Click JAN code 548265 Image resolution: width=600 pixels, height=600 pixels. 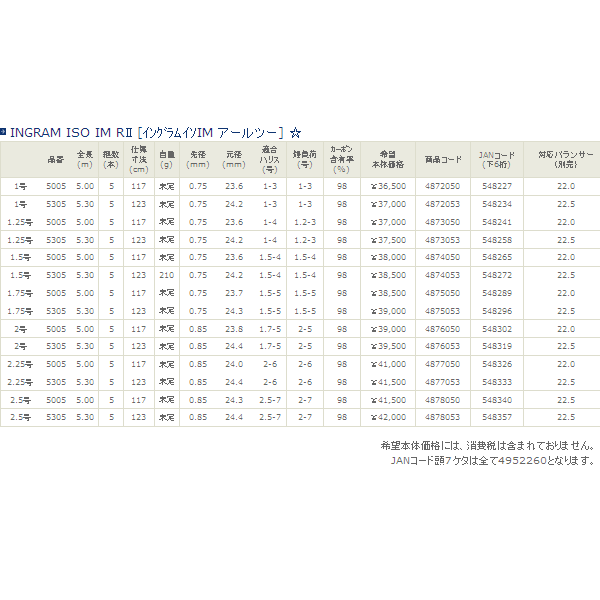497,257
